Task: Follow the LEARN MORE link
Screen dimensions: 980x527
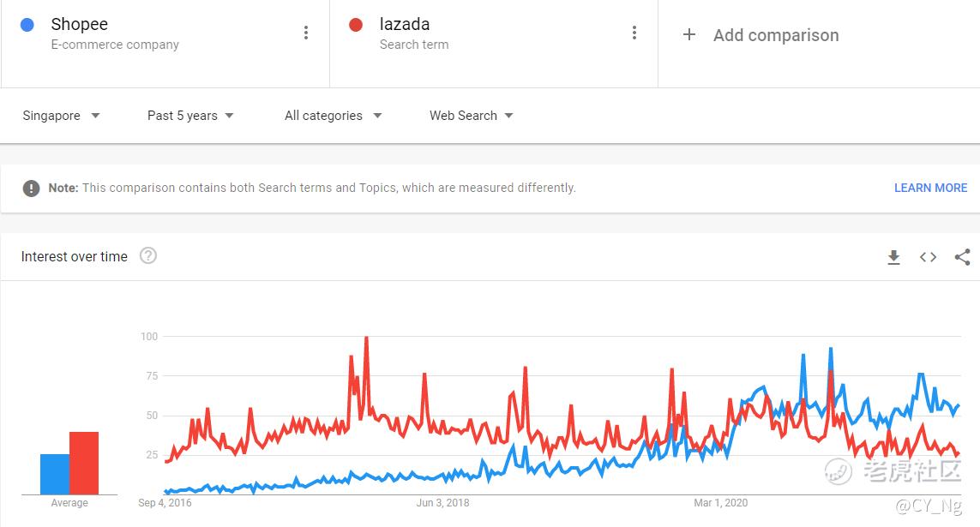Action: tap(930, 188)
